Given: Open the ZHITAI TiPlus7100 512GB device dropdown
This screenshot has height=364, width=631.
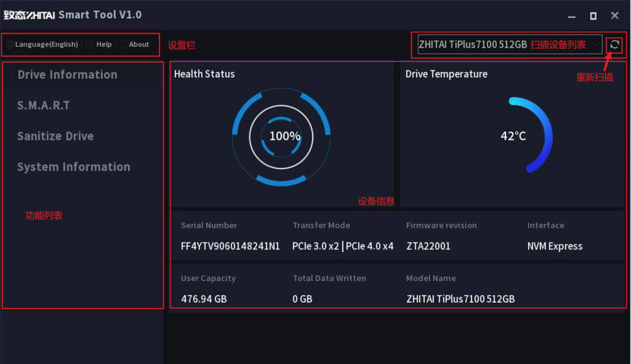Looking at the screenshot, I should tap(509, 44).
